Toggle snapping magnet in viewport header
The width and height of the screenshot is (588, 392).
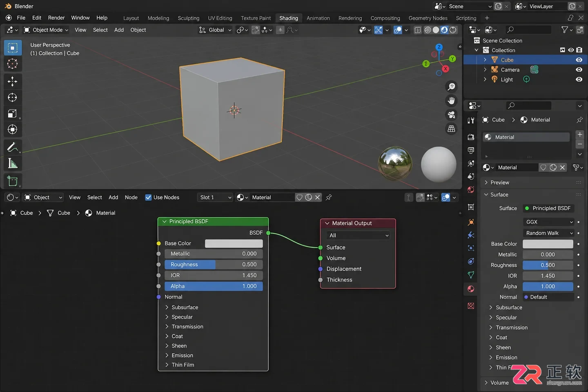pyautogui.click(x=255, y=30)
